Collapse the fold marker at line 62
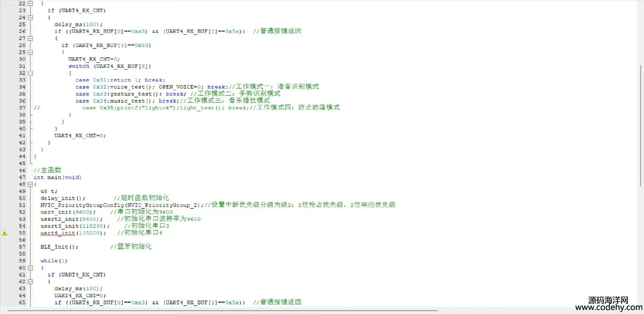The width and height of the screenshot is (644, 314). [x=30, y=282]
